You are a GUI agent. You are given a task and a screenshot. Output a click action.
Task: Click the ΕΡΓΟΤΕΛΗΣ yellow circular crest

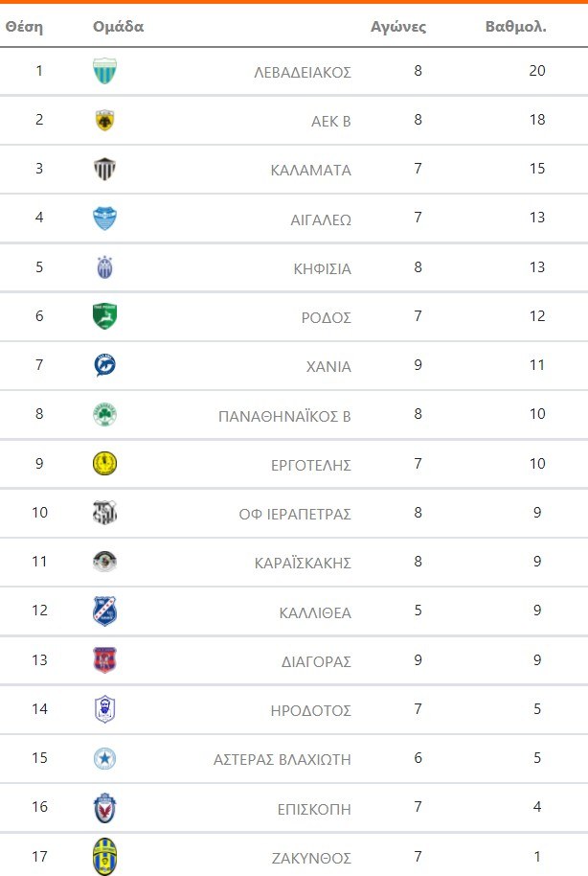[104, 464]
